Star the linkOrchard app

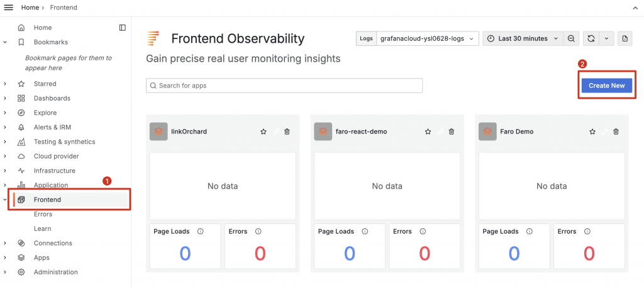[264, 132]
